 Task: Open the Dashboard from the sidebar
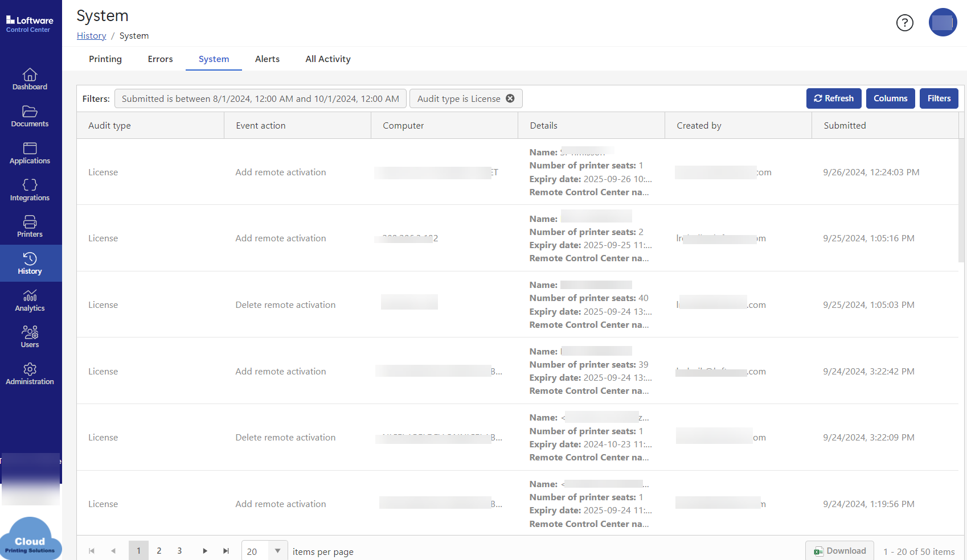(30, 80)
